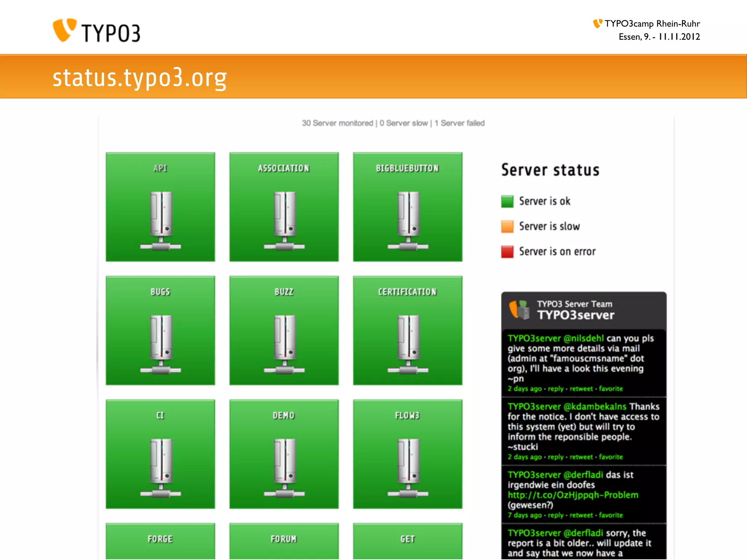The height and width of the screenshot is (560, 747).
Task: Click the orange 'Server is slow' swatch
Action: [507, 226]
